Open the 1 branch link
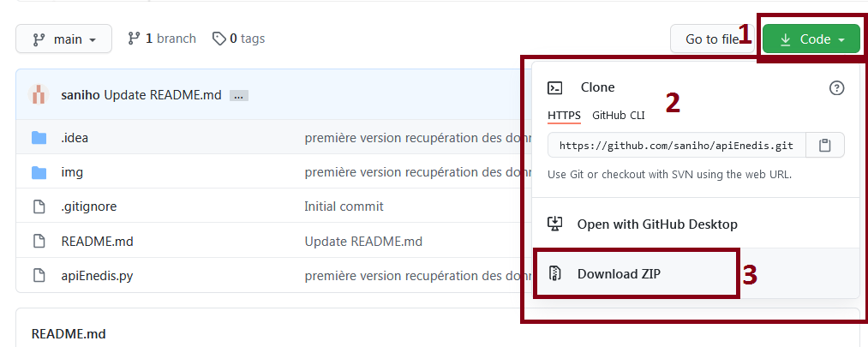868x347 pixels. 162,39
